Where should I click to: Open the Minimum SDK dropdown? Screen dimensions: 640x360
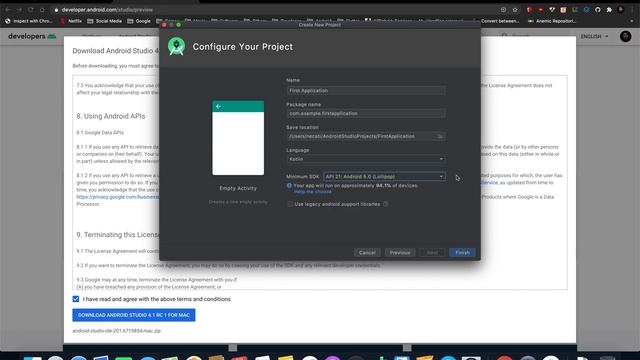pos(384,176)
